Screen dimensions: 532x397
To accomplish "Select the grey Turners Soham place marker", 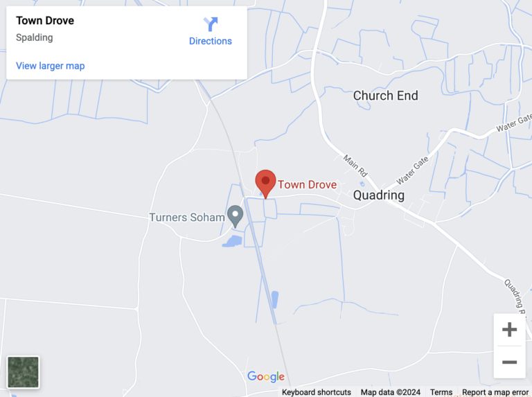I will [x=235, y=216].
